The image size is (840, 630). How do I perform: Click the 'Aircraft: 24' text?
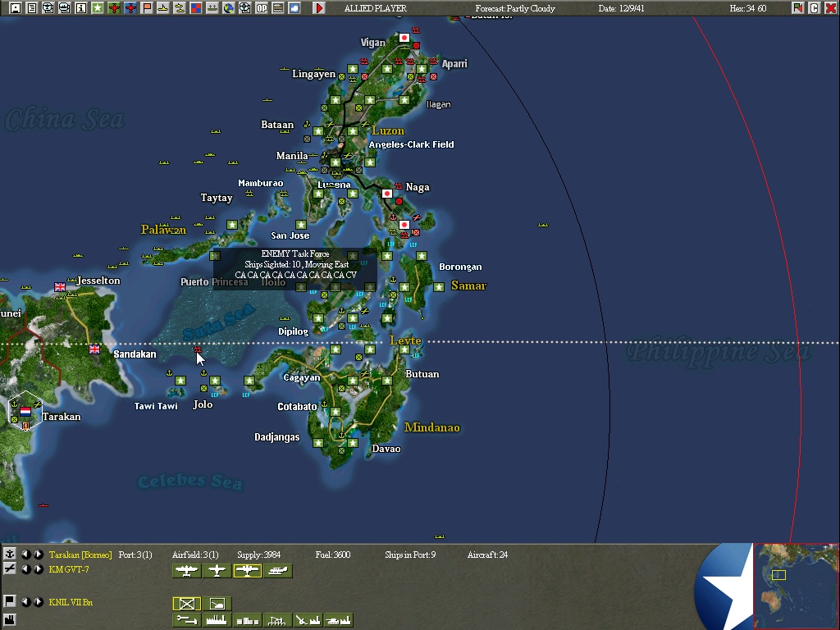pos(487,555)
